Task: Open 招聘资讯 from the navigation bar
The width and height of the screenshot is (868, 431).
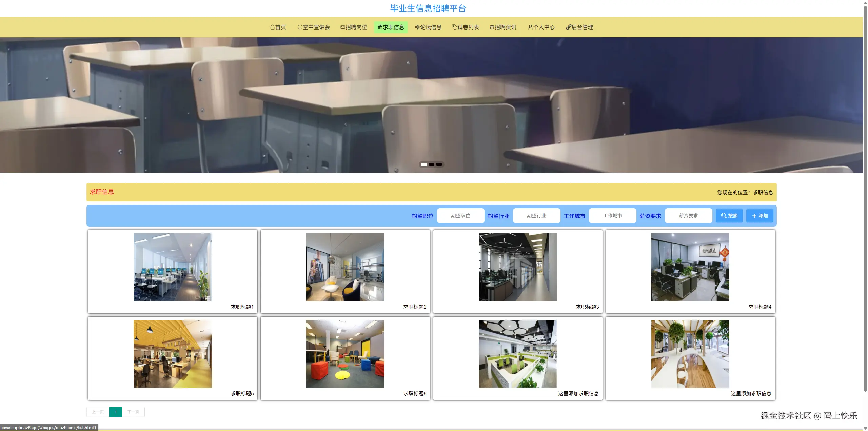Action: click(x=503, y=27)
